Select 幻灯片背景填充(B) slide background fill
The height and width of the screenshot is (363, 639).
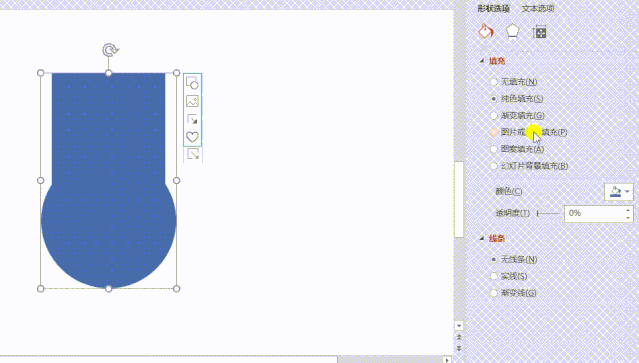tap(529, 166)
